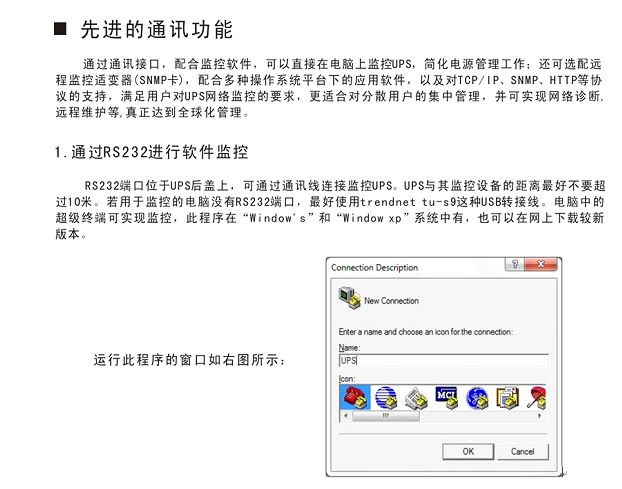Click the icon list left scroll arrow

click(346, 416)
